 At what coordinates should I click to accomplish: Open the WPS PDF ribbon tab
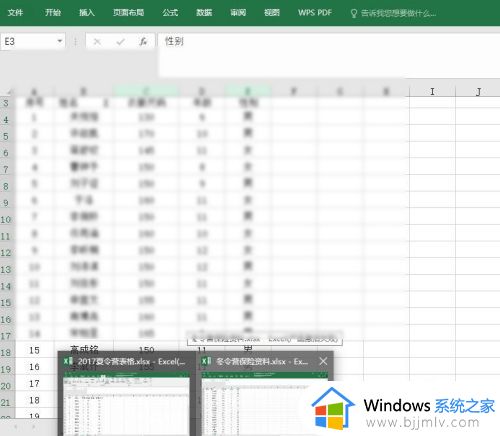pyautogui.click(x=315, y=13)
